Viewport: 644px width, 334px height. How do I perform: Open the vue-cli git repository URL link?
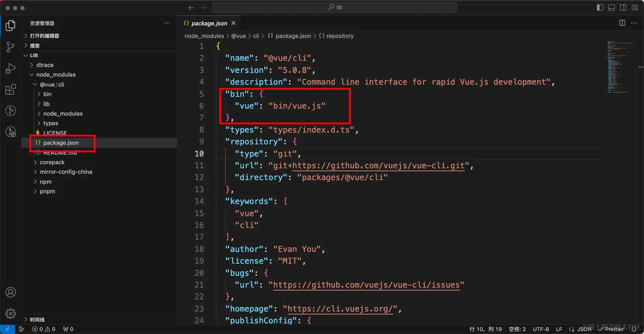click(x=379, y=166)
